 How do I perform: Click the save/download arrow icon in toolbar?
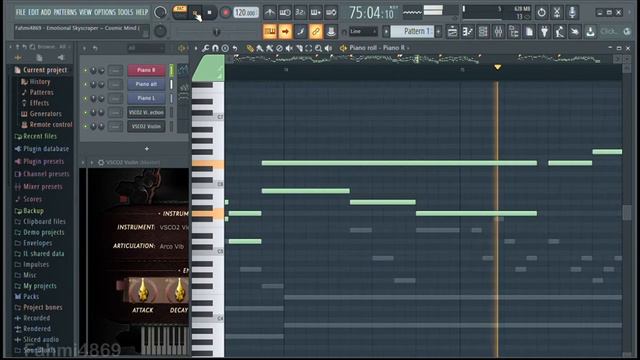tap(590, 31)
